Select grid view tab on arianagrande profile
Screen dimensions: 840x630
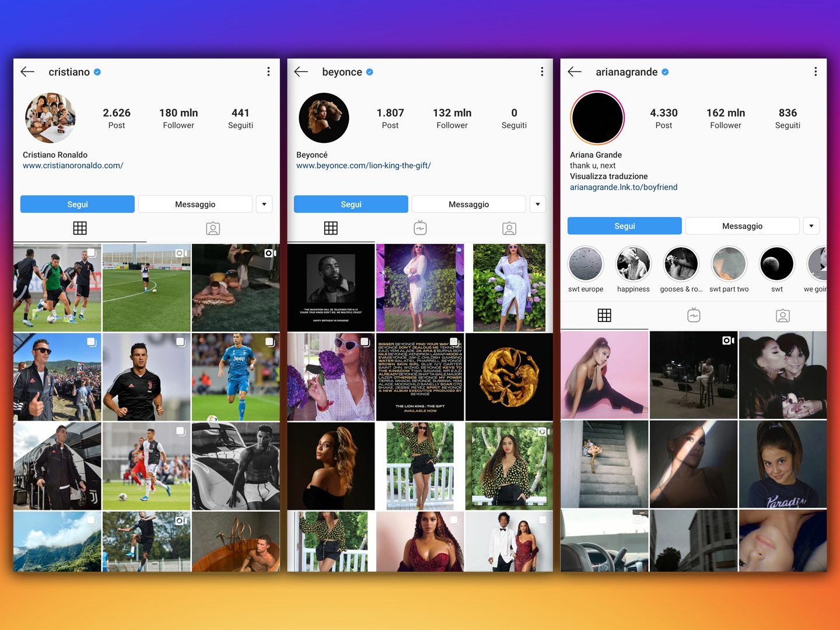tap(604, 316)
